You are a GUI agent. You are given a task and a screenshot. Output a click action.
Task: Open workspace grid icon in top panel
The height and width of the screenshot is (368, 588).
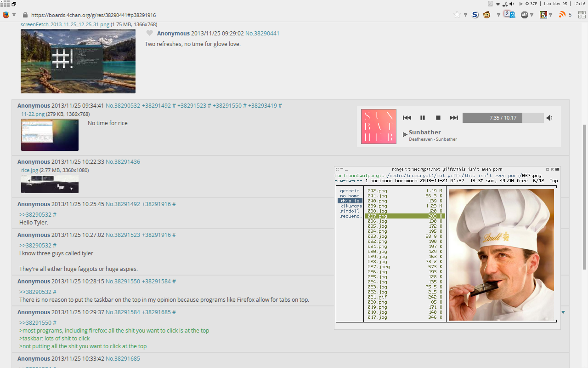[x=5, y=3]
